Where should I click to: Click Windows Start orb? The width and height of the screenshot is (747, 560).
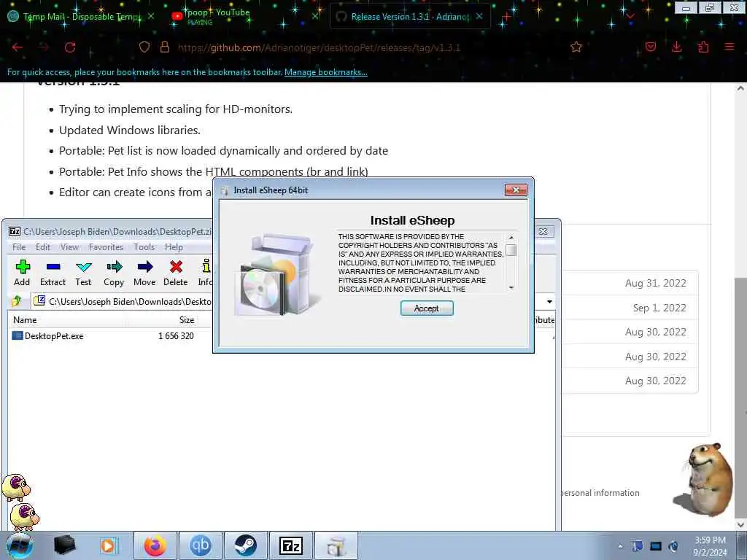[20, 545]
